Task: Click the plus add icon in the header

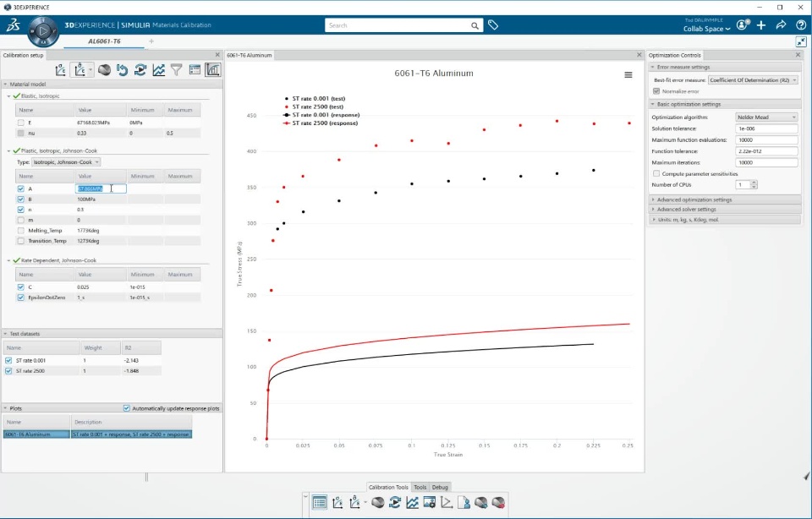Action: pos(761,25)
